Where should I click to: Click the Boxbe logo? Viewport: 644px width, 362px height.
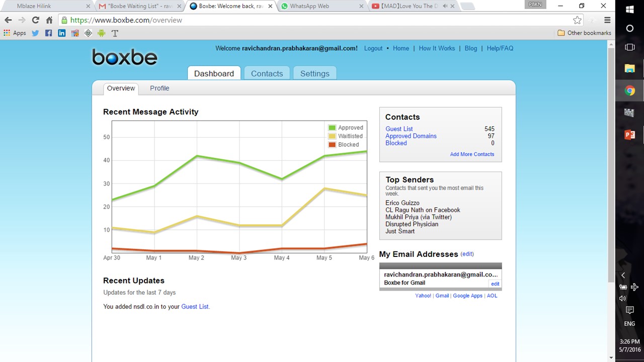pyautogui.click(x=125, y=57)
